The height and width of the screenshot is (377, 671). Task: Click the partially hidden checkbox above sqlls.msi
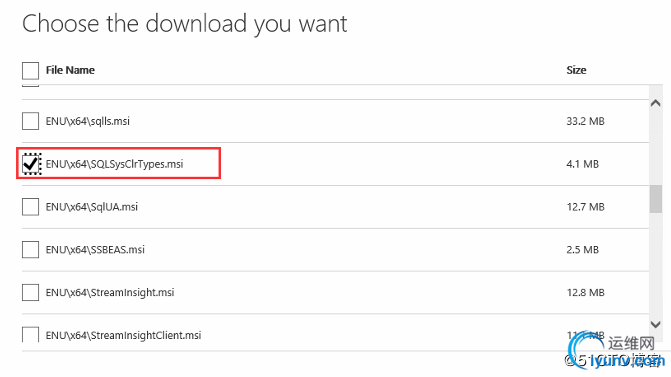tap(30, 86)
